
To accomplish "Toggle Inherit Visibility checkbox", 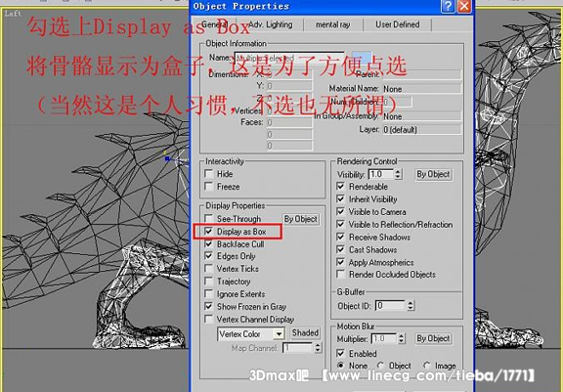I will click(341, 198).
